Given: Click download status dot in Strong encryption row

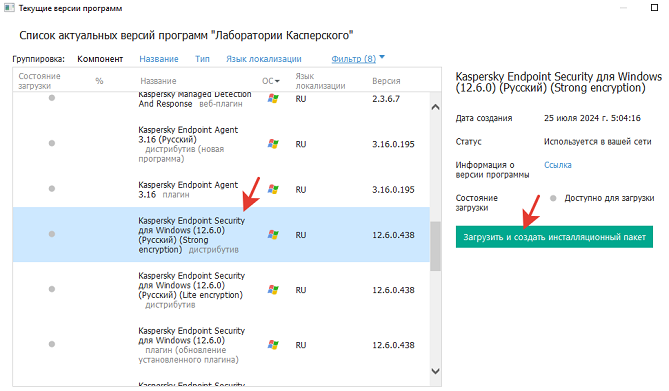Looking at the screenshot, I should tap(52, 234).
